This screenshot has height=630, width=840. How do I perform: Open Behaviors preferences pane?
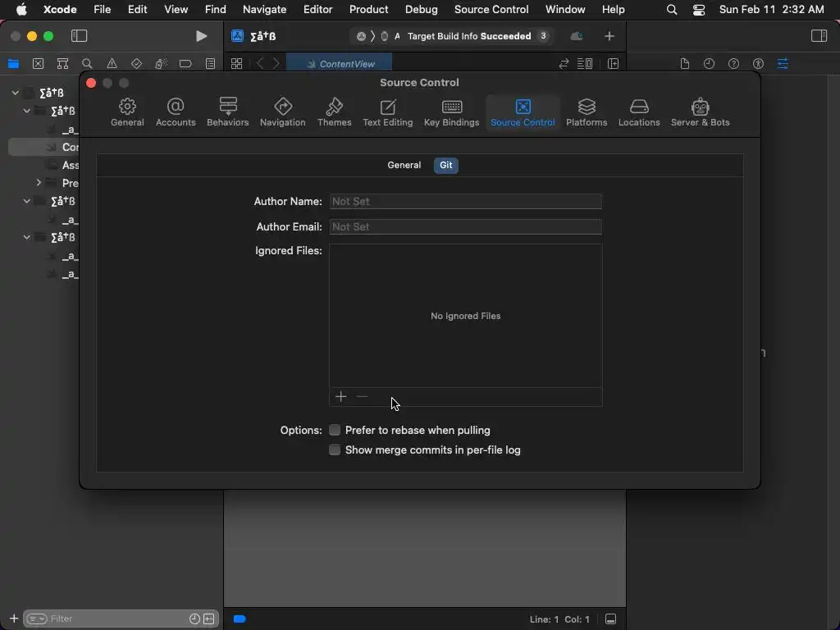228,112
